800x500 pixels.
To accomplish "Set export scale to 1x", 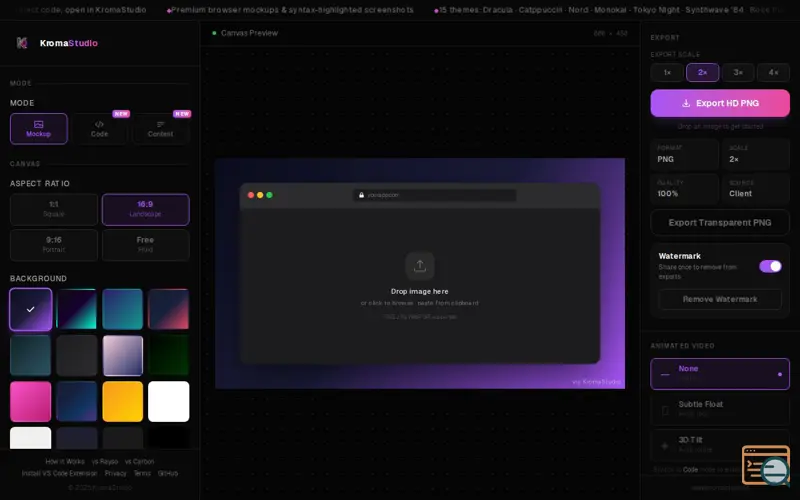I will [x=667, y=72].
